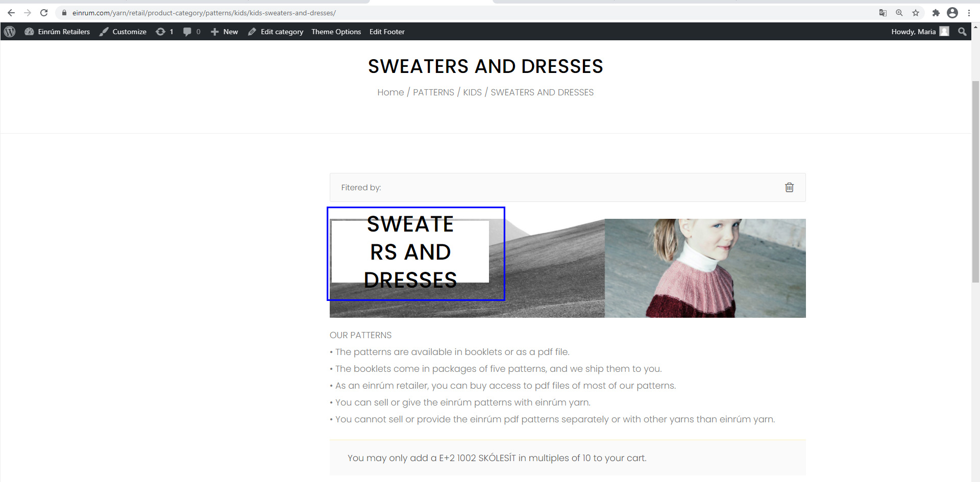
Task: Click the vertical page scrollbar
Action: pos(975,182)
